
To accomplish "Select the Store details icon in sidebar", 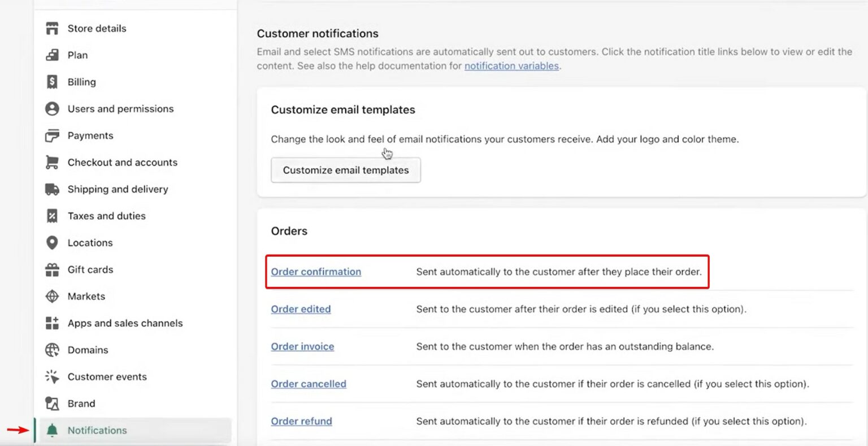I will [x=51, y=28].
